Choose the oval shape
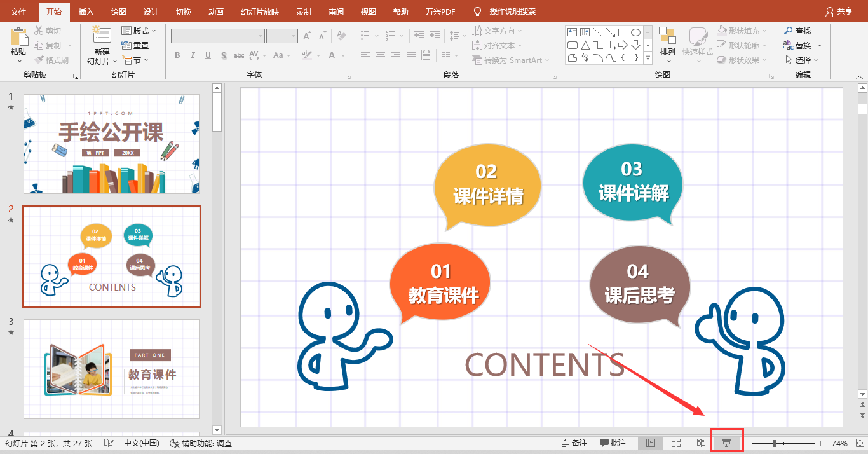868x454 pixels. pos(635,32)
